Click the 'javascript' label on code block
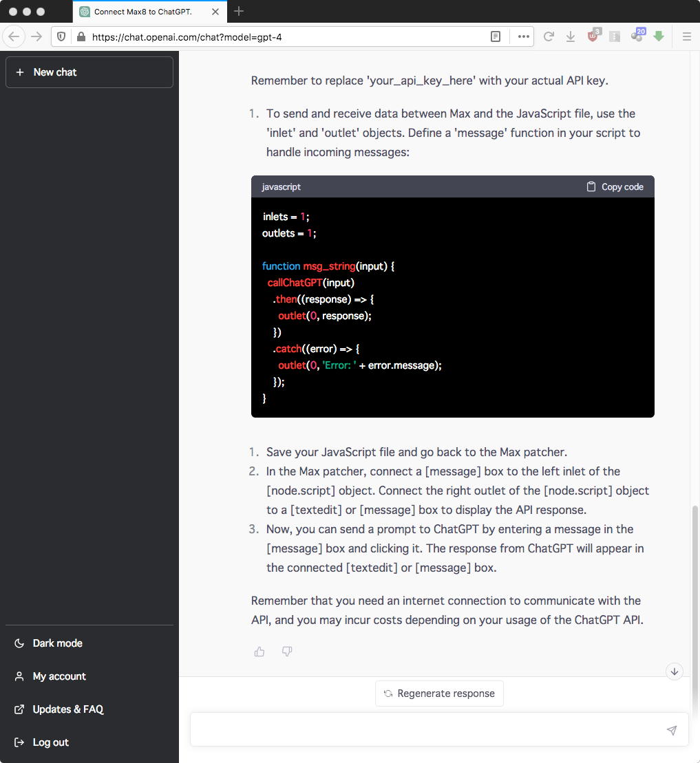700x763 pixels. 281,187
